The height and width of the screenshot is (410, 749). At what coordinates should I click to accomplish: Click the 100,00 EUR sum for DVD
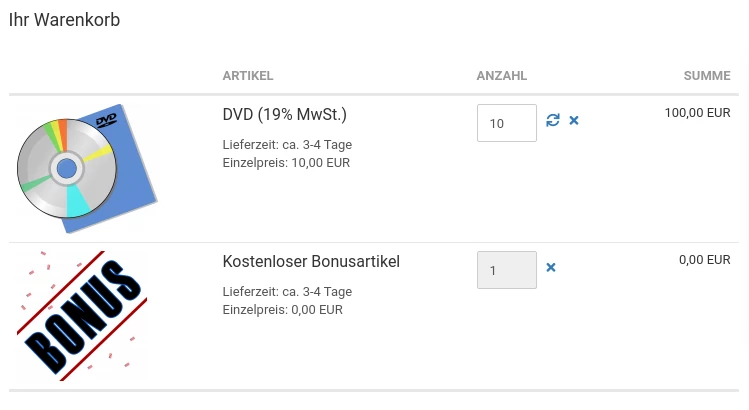pos(697,113)
